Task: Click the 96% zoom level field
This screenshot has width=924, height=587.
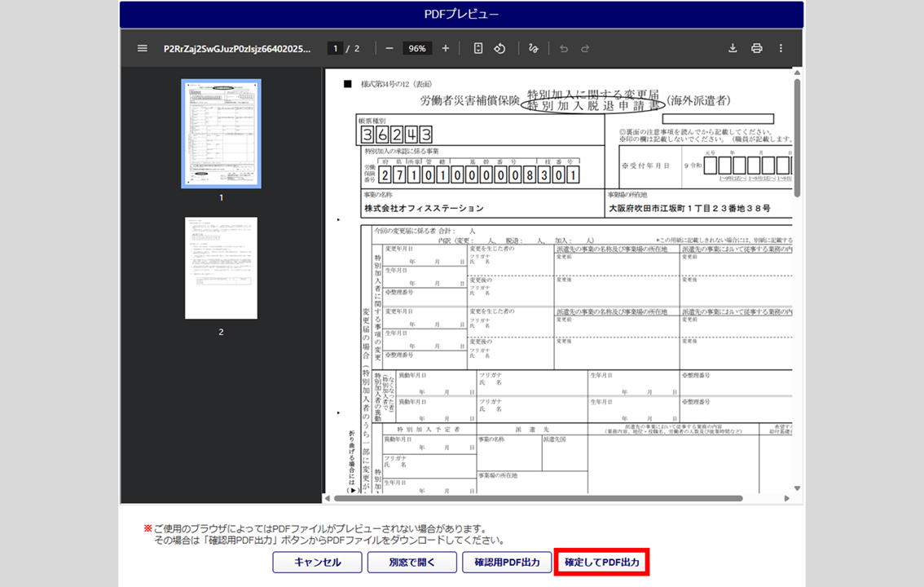Action: pyautogui.click(x=417, y=49)
